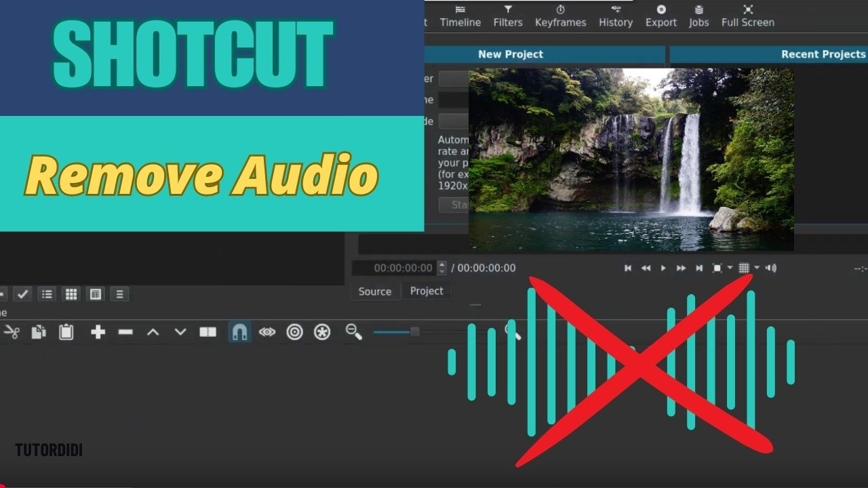View the playlist as icons
The width and height of the screenshot is (868, 488).
[x=96, y=294]
